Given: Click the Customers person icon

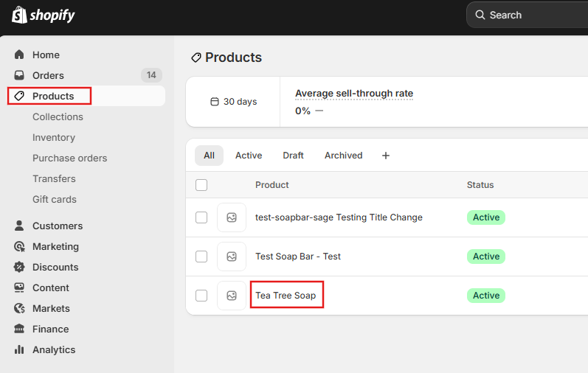Looking at the screenshot, I should pos(19,226).
